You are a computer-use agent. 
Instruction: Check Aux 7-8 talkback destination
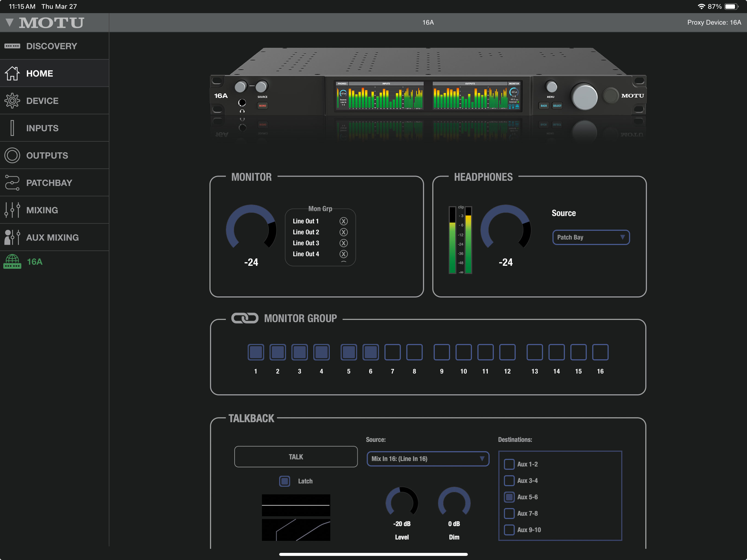point(509,514)
